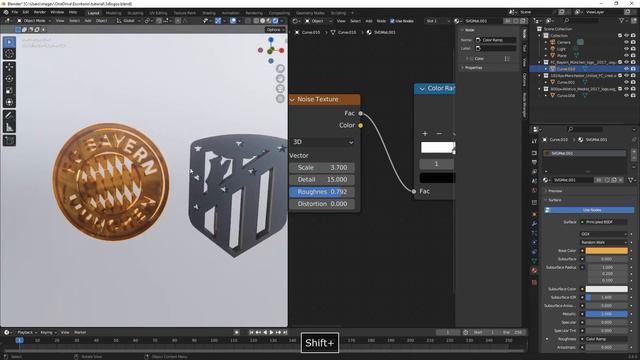Open the Object Mode dropdown

(34, 20)
